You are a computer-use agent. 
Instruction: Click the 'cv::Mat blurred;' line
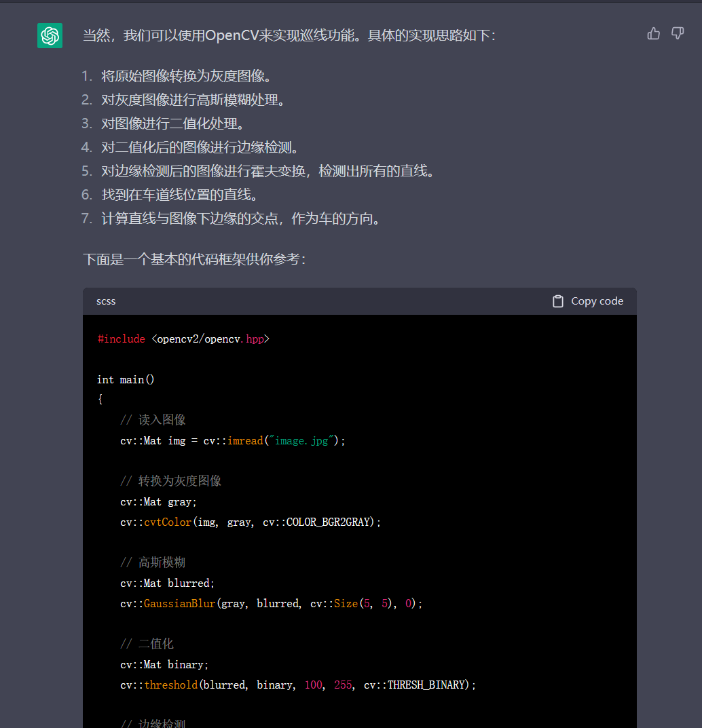click(x=167, y=583)
